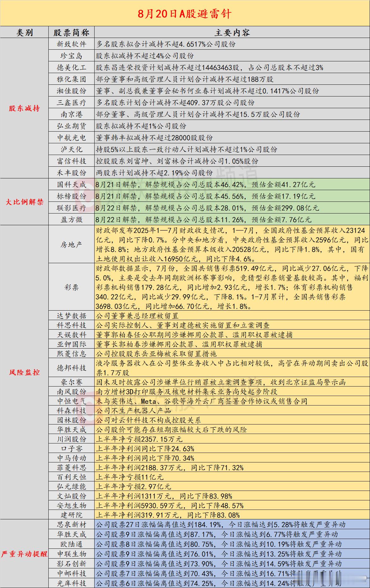Click the '房地产' cell

[x=71, y=245]
